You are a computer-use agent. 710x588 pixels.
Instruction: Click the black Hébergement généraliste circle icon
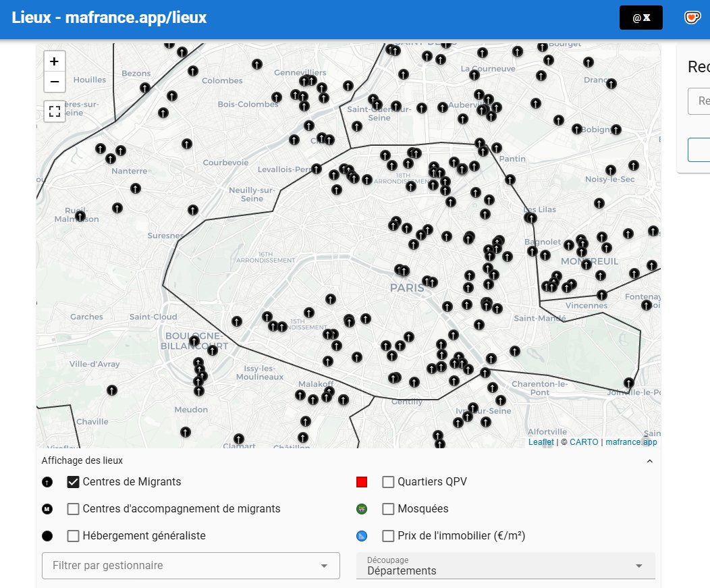point(48,535)
